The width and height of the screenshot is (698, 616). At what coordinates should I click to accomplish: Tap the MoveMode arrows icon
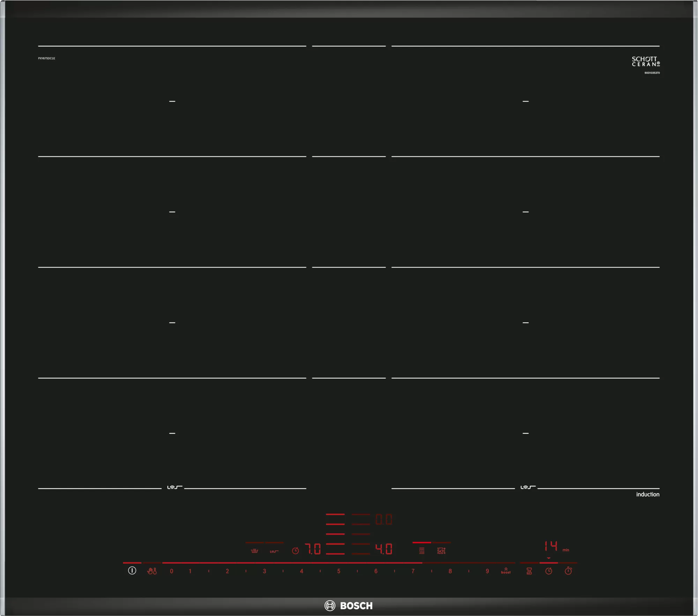point(441,551)
